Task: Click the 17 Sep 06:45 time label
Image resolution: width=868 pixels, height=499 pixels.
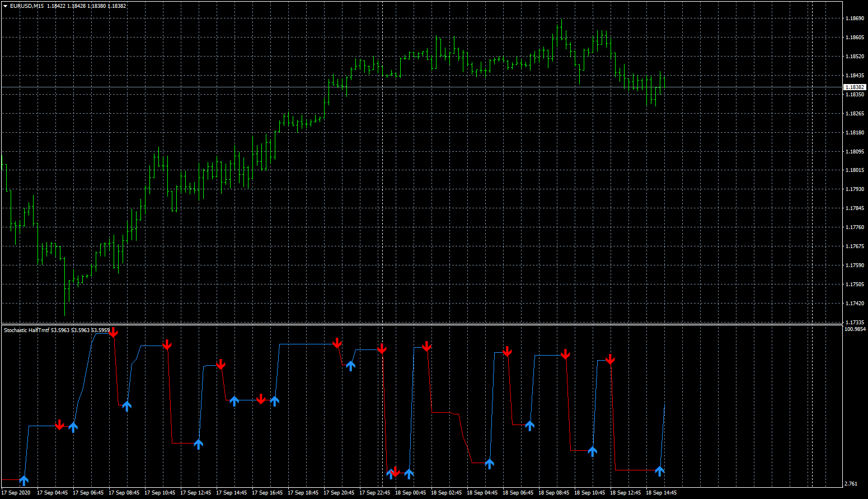Action: (88, 493)
